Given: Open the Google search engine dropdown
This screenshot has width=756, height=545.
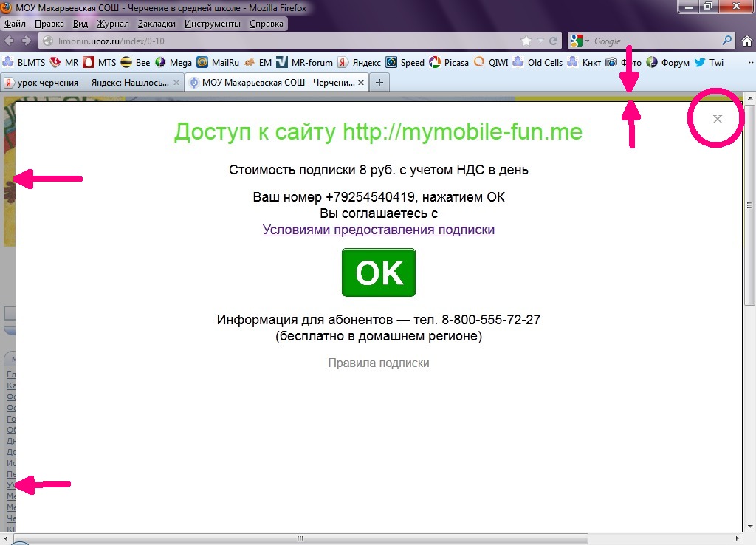Looking at the screenshot, I should [x=580, y=41].
